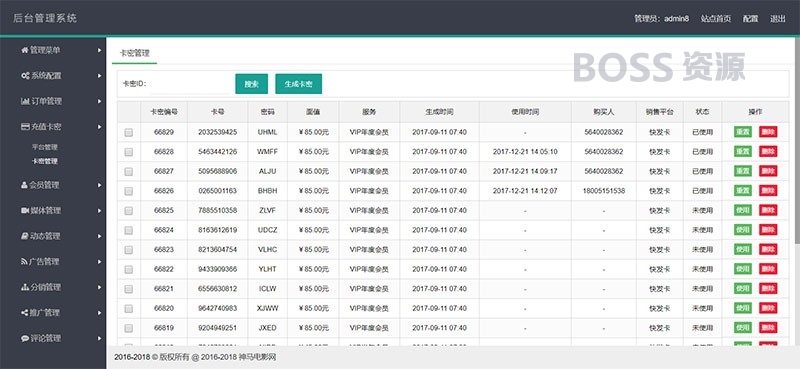This screenshot has width=800, height=369.
Task: Tick the checkbox for card 66826
Action: [129, 191]
